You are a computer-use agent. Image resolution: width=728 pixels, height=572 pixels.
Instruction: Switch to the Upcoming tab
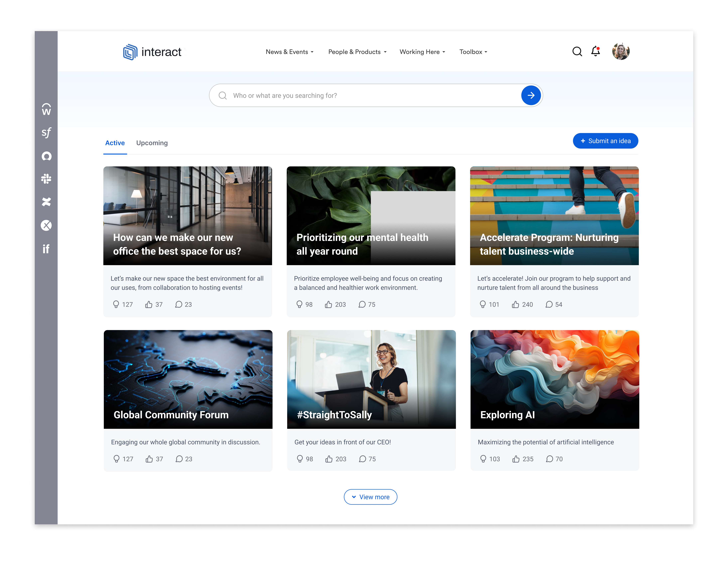tap(152, 143)
